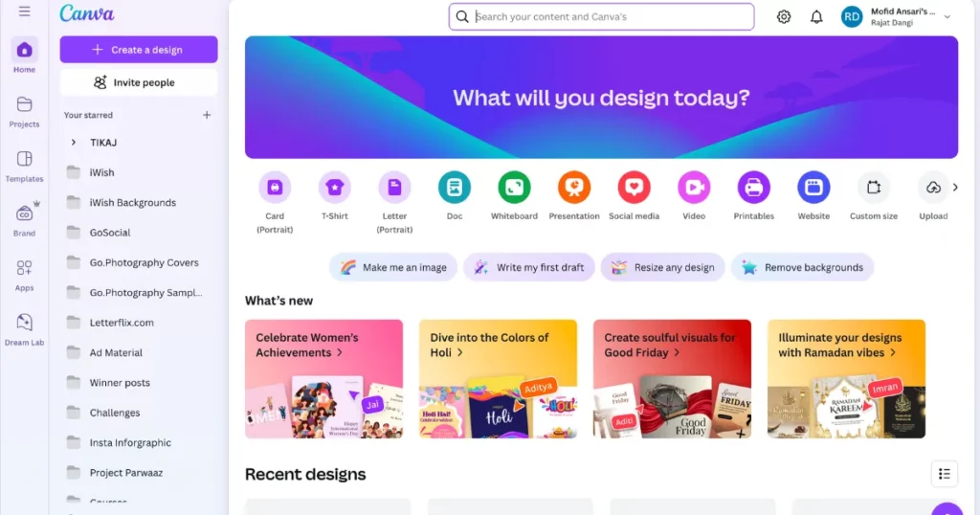Select the Custom size icon
Screen dimensions: 980x515
tap(873, 187)
